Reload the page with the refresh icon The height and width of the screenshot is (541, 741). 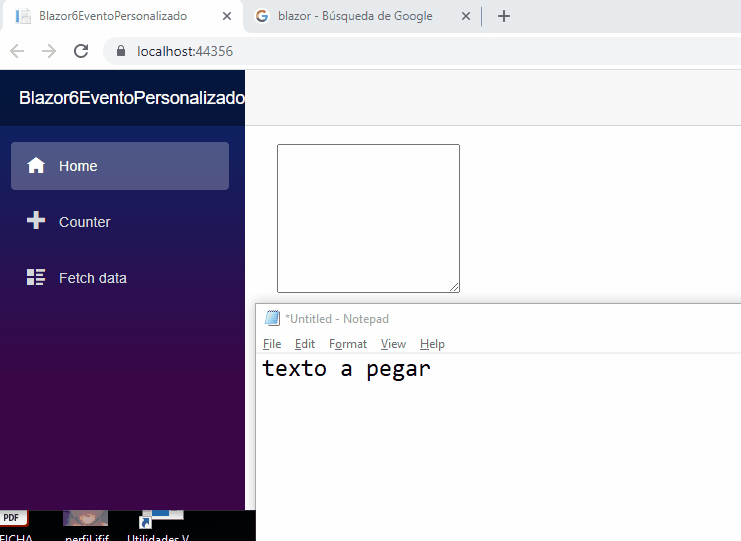tap(82, 51)
